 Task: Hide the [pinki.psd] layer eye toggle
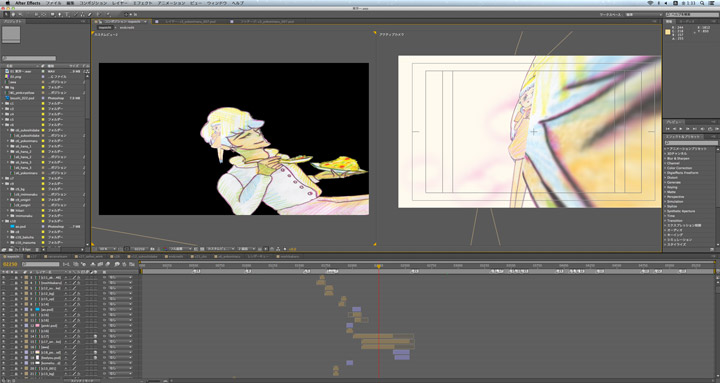(x=4, y=326)
